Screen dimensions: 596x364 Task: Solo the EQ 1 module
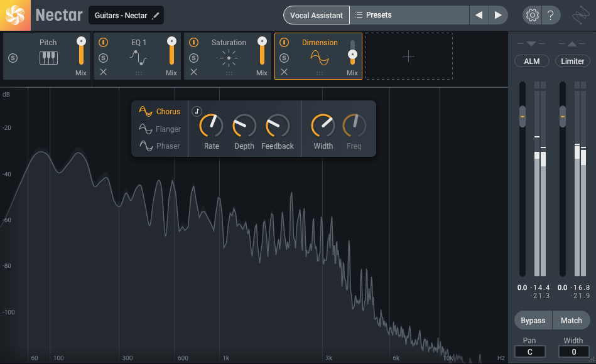coord(103,58)
